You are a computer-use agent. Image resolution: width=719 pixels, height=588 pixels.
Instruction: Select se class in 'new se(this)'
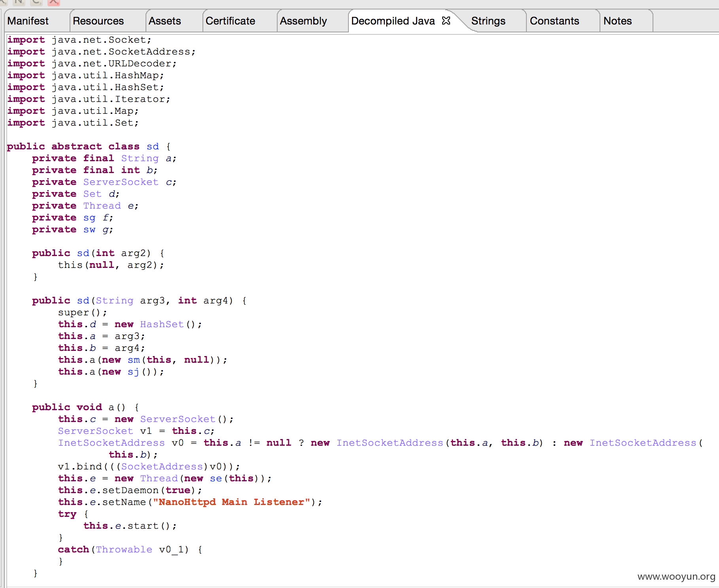click(x=216, y=479)
